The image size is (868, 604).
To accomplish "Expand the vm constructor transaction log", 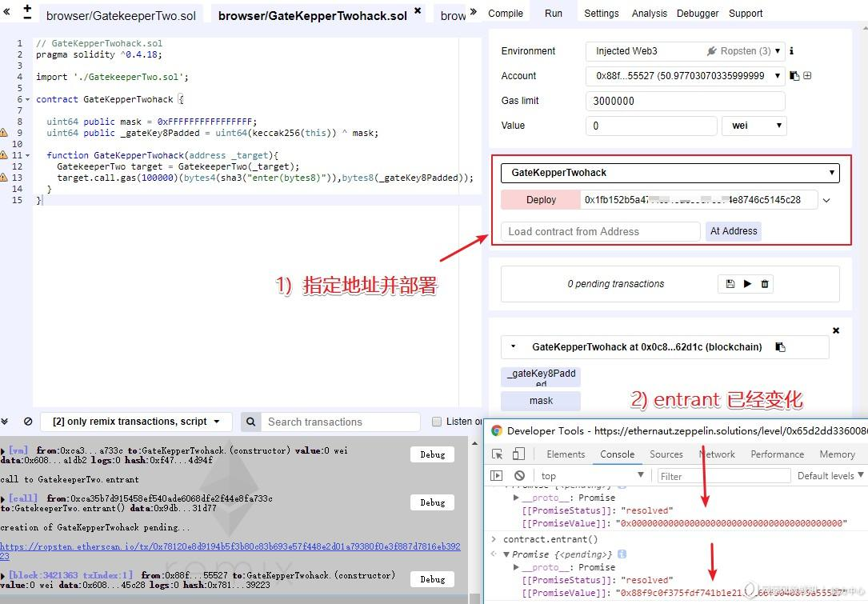I will [x=2, y=451].
